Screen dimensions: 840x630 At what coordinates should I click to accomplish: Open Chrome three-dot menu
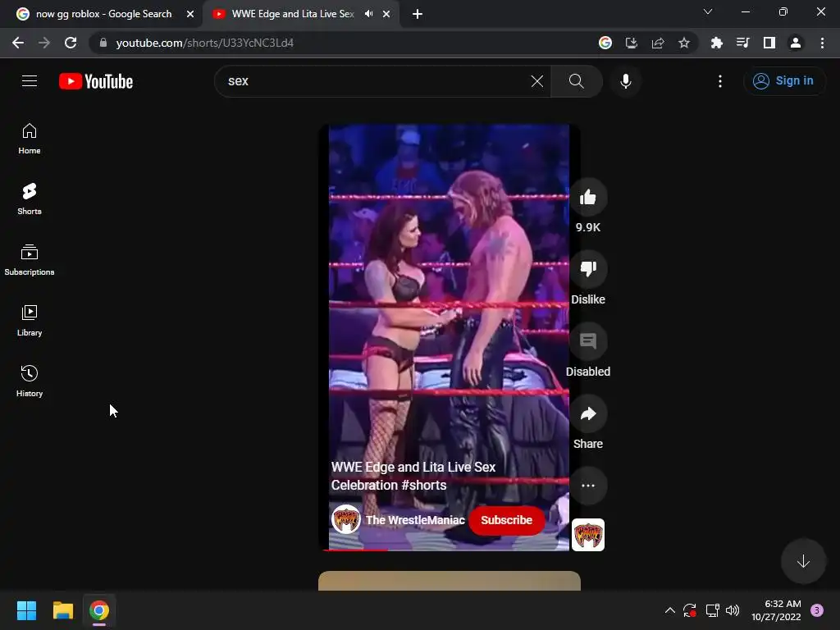tap(822, 43)
